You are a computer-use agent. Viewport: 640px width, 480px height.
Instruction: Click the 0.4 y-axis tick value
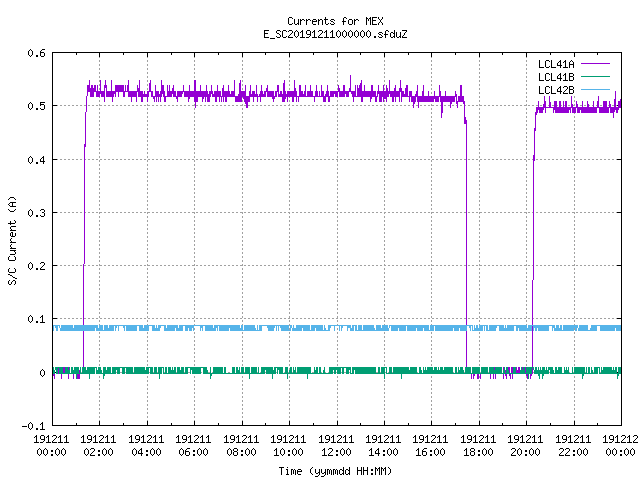tap(36, 160)
